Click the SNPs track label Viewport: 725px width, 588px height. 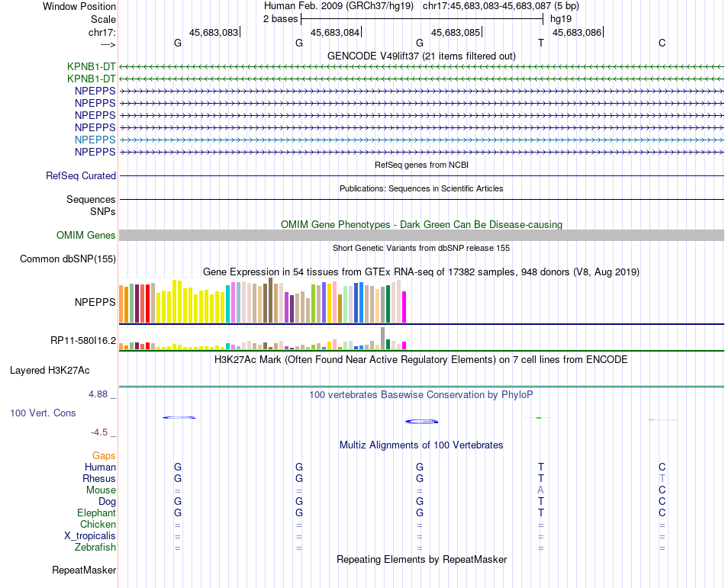(103, 211)
